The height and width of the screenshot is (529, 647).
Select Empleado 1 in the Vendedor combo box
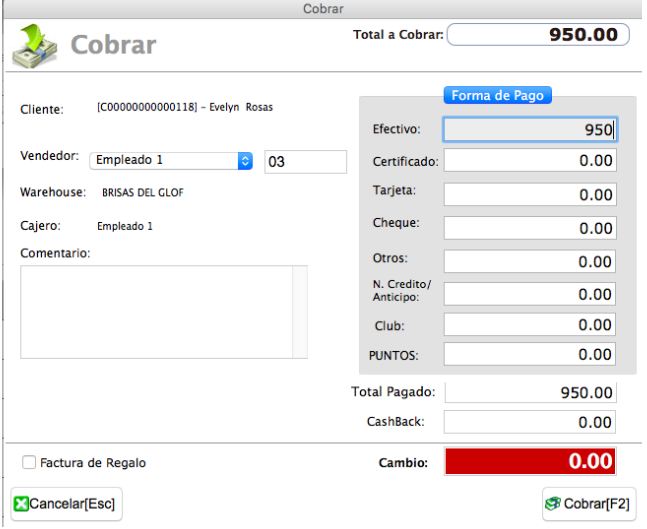[x=171, y=161]
